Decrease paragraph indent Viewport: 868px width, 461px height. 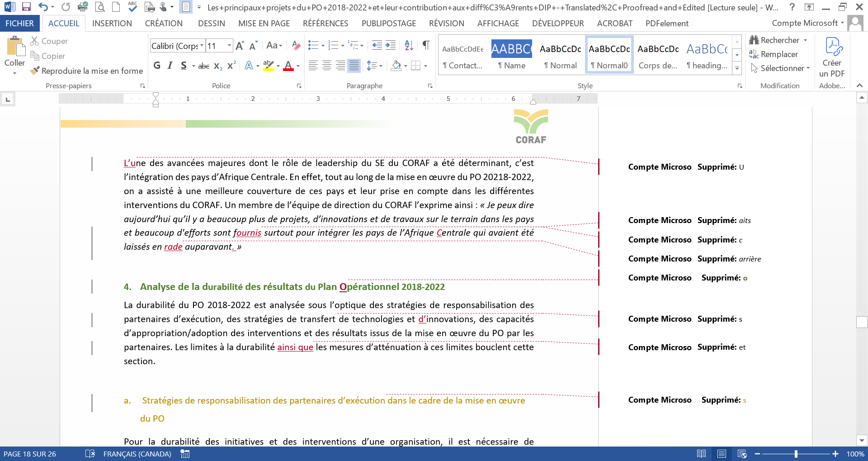377,45
